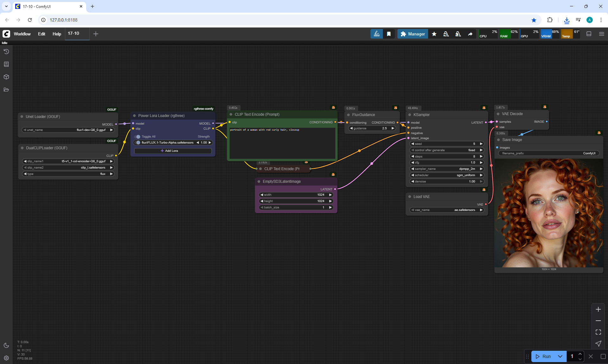Screen dimensions: 608x364
Task: Open the Workflow menu
Action: (x=22, y=34)
